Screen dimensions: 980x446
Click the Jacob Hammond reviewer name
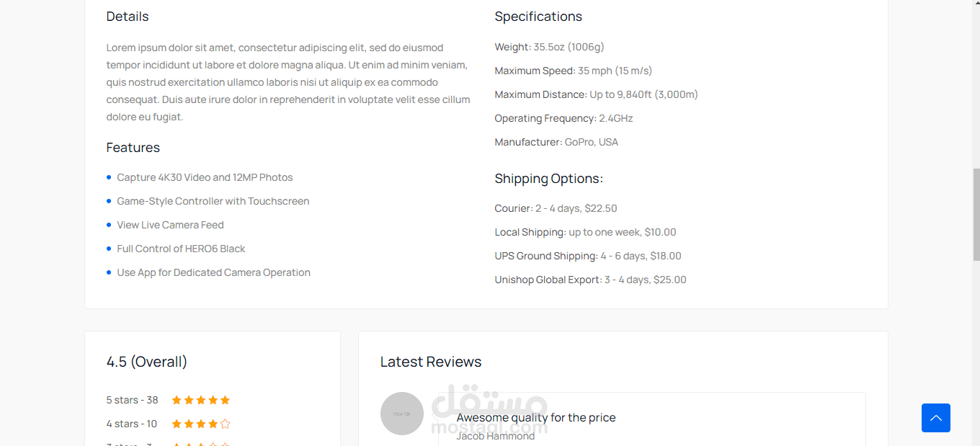(x=496, y=436)
